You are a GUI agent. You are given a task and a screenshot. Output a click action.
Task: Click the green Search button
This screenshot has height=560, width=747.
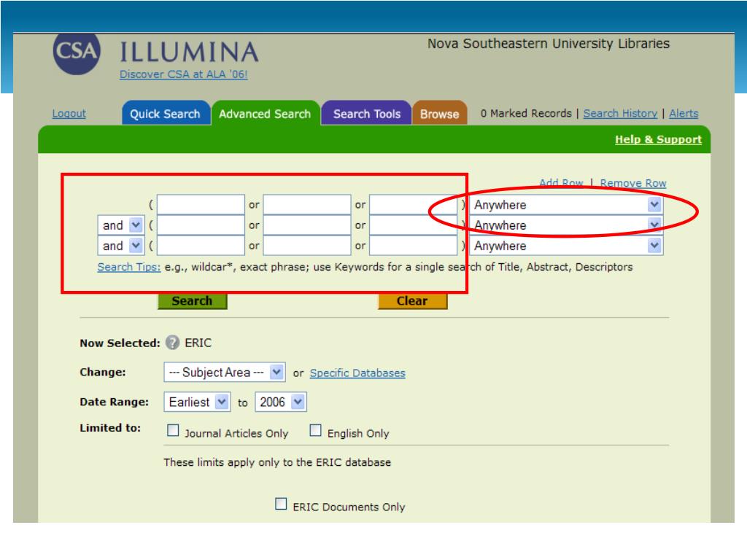pos(193,301)
